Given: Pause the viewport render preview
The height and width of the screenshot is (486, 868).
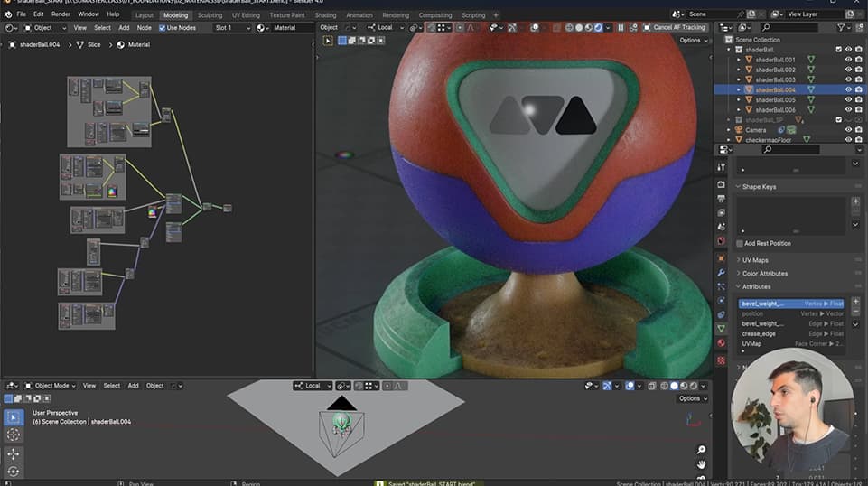Looking at the screenshot, I should (621, 28).
